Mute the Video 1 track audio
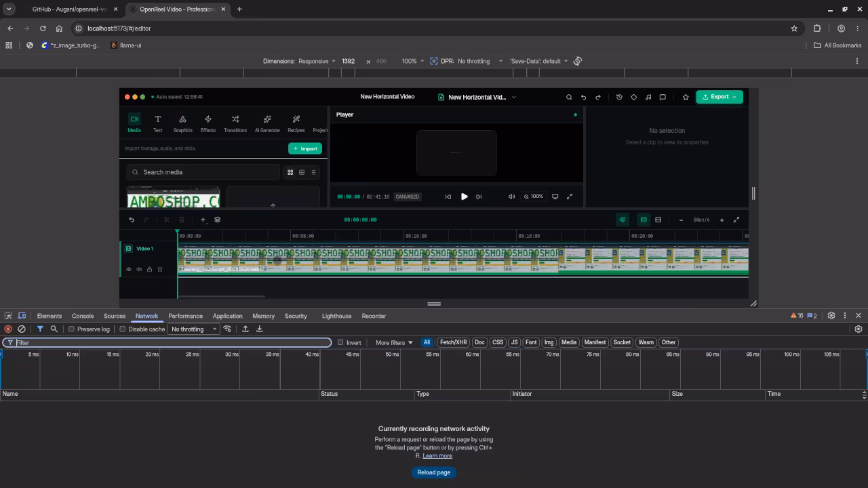 pos(139,270)
